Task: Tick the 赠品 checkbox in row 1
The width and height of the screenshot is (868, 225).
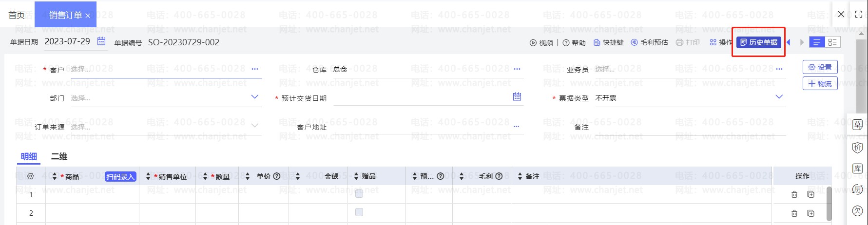Action: point(359,193)
